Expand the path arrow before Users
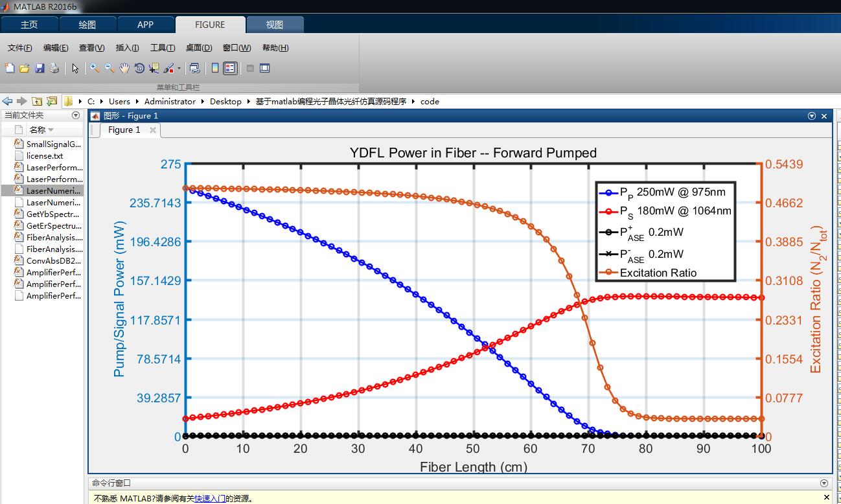The width and height of the screenshot is (841, 504). click(101, 102)
